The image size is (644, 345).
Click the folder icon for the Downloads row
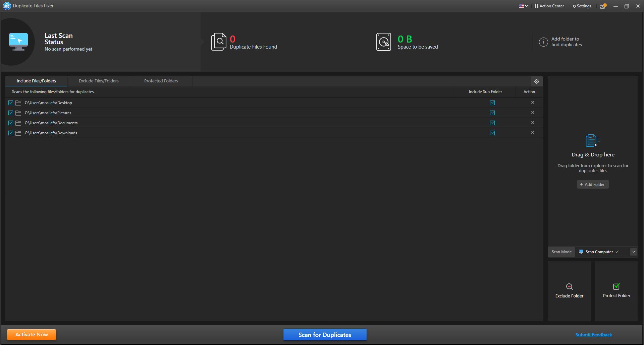click(x=18, y=133)
